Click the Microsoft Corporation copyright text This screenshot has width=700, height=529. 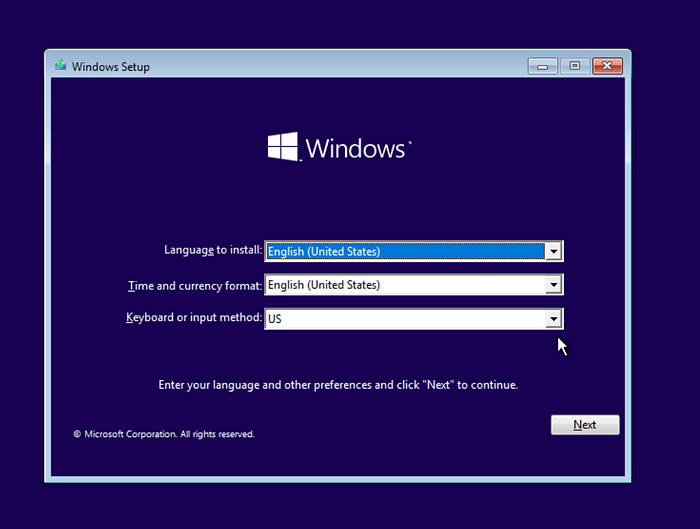click(164, 434)
